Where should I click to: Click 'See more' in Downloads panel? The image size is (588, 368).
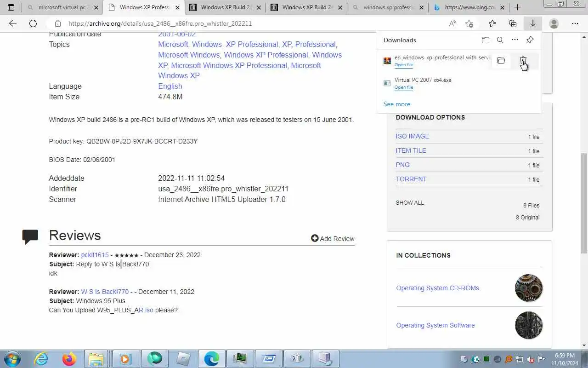click(x=397, y=104)
